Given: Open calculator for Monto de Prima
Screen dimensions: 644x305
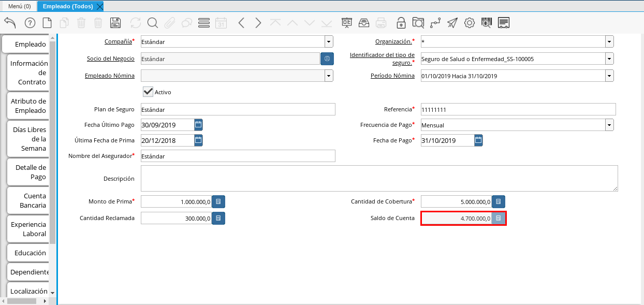Looking at the screenshot, I should (218, 201).
